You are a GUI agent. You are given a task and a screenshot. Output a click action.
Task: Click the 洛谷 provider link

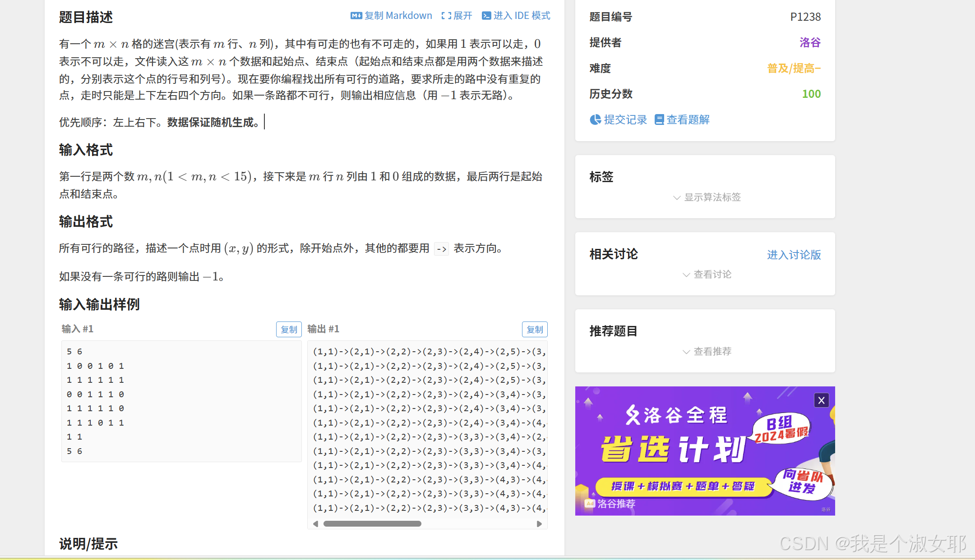click(x=809, y=42)
